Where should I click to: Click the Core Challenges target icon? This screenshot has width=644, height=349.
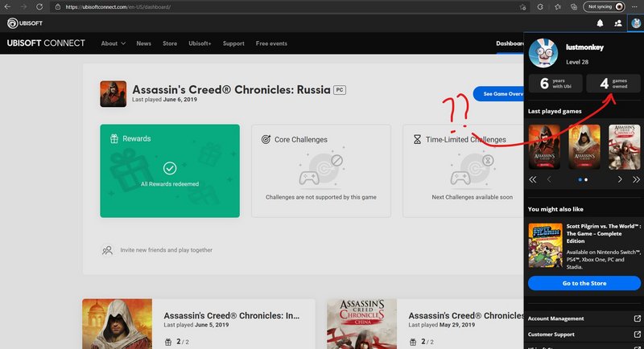(x=266, y=139)
